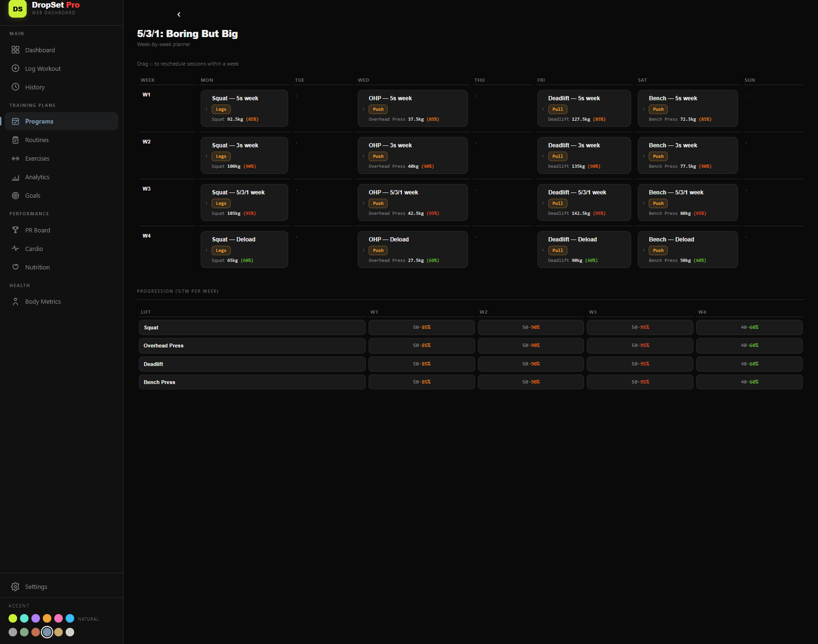The height and width of the screenshot is (644, 818).
Task: Pick the sage green natural swatch
Action: click(x=24, y=632)
